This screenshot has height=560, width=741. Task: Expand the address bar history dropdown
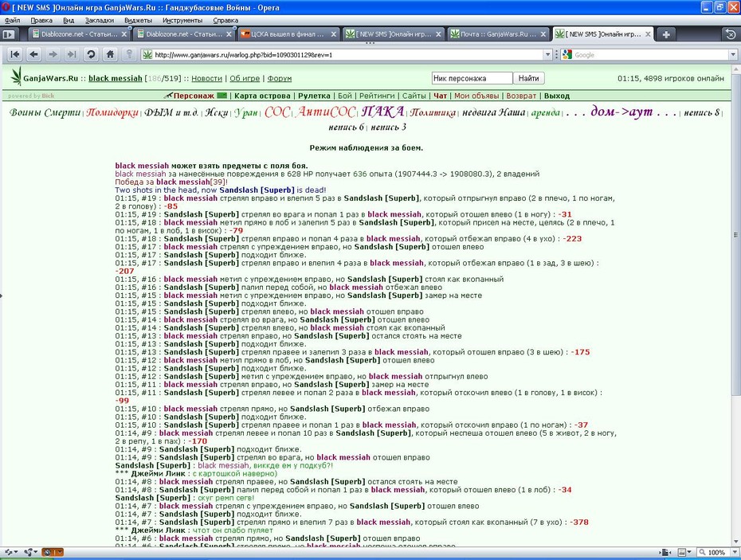point(547,55)
